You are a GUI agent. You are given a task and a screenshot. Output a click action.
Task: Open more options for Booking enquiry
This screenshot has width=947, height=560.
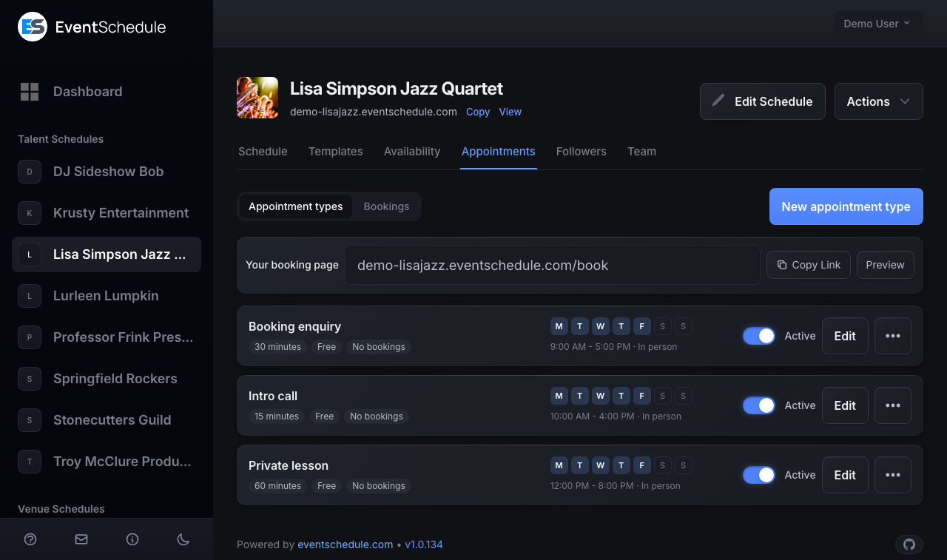click(x=893, y=336)
